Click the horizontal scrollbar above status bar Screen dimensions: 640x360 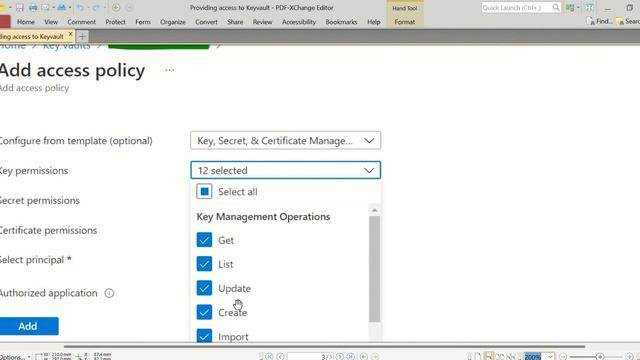(x=324, y=347)
